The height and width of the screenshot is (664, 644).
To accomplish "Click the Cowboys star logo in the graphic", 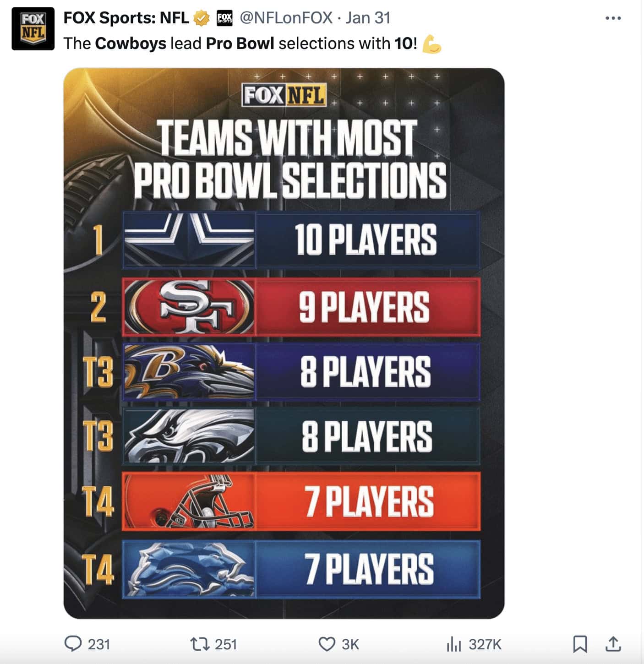I will click(x=189, y=239).
